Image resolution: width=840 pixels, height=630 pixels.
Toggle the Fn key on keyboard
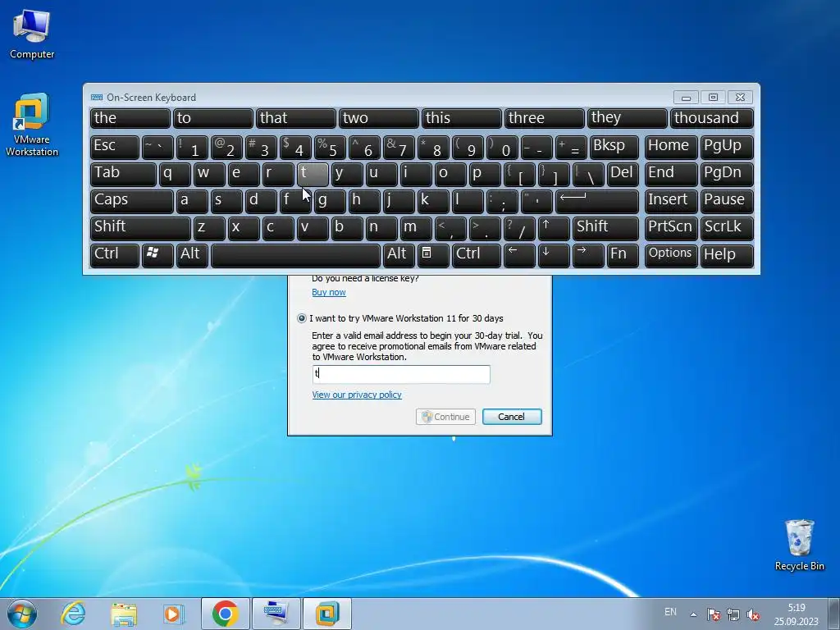click(x=623, y=256)
